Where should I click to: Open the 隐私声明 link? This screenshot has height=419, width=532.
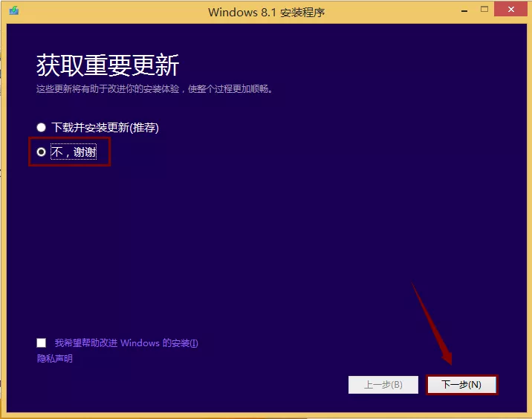point(55,359)
